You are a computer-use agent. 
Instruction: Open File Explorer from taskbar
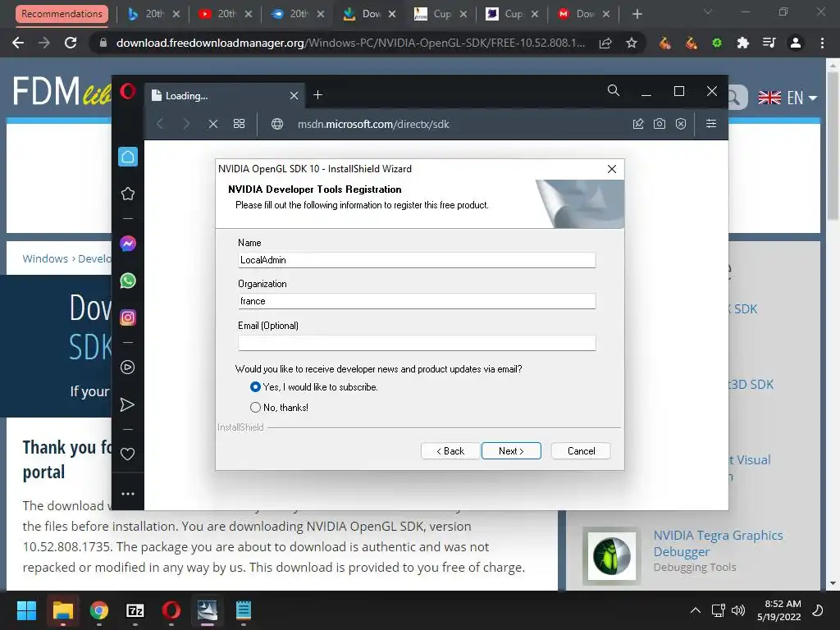click(62, 610)
